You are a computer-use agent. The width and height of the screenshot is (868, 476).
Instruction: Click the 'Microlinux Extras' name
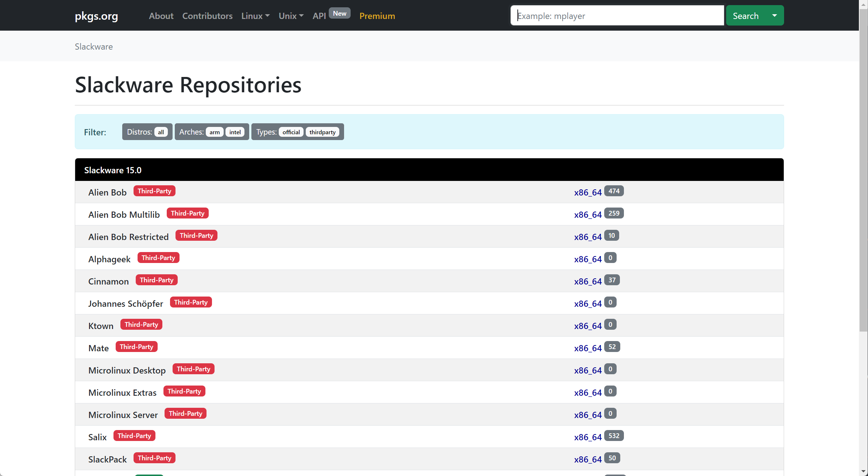point(122,393)
